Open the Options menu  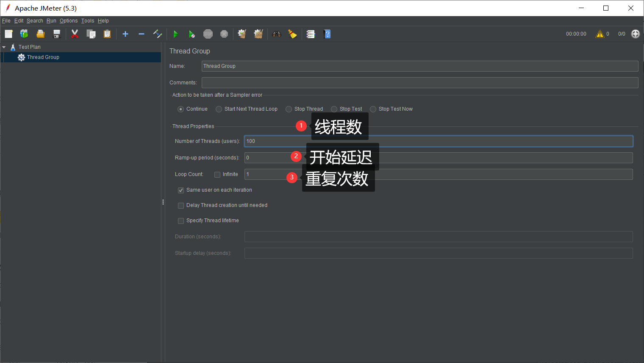click(x=69, y=21)
